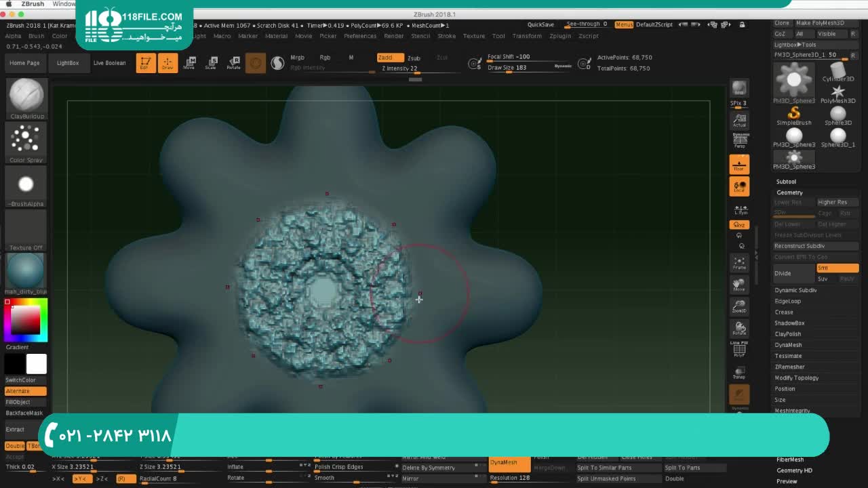Toggle Smt option next to Divide
This screenshot has height=488, width=868.
click(x=837, y=268)
